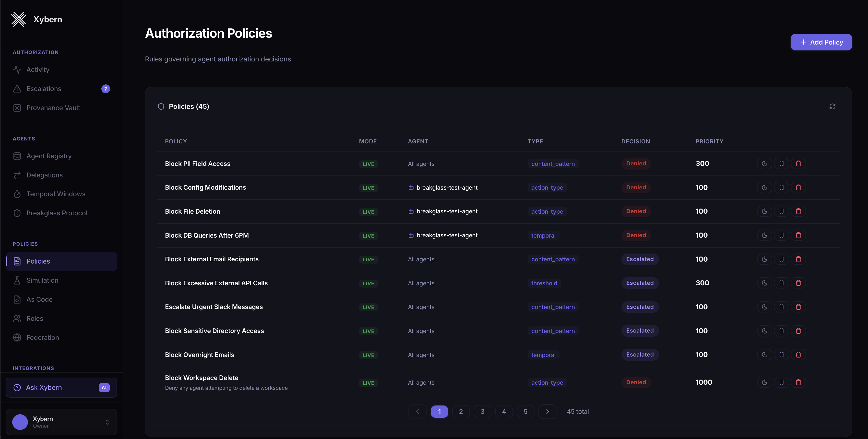Open Provenance Vault in sidebar

coord(53,108)
